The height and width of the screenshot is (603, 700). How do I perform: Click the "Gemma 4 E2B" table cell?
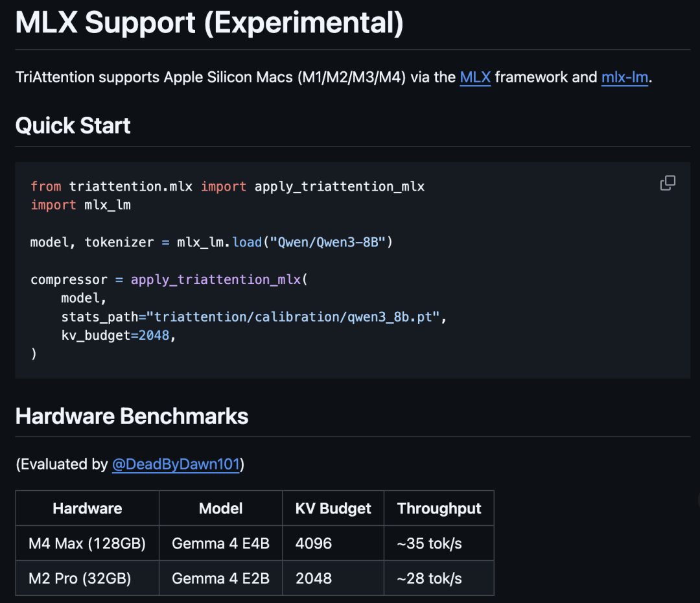220,578
